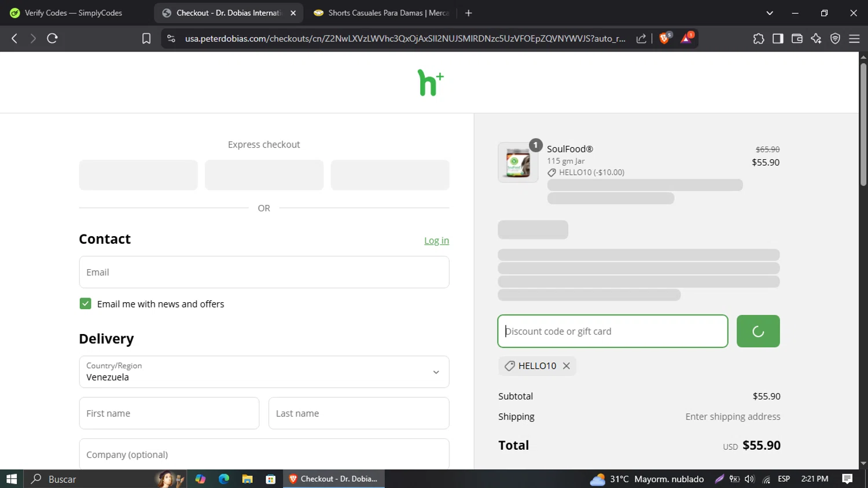The height and width of the screenshot is (488, 868).
Task: Click the volume speaker tray icon
Action: tap(750, 479)
